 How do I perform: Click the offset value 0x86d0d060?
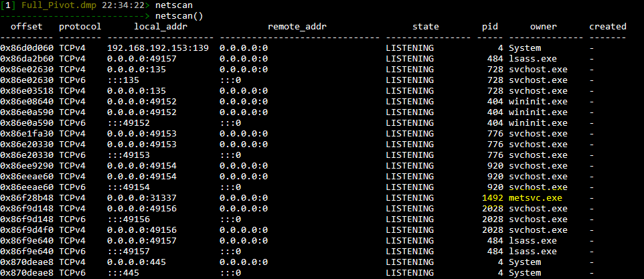pyautogui.click(x=26, y=48)
